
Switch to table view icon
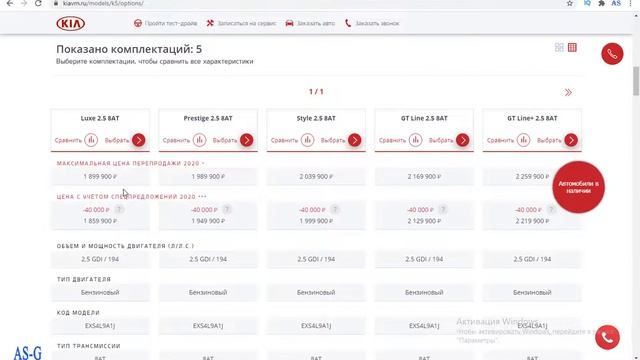[x=572, y=47]
